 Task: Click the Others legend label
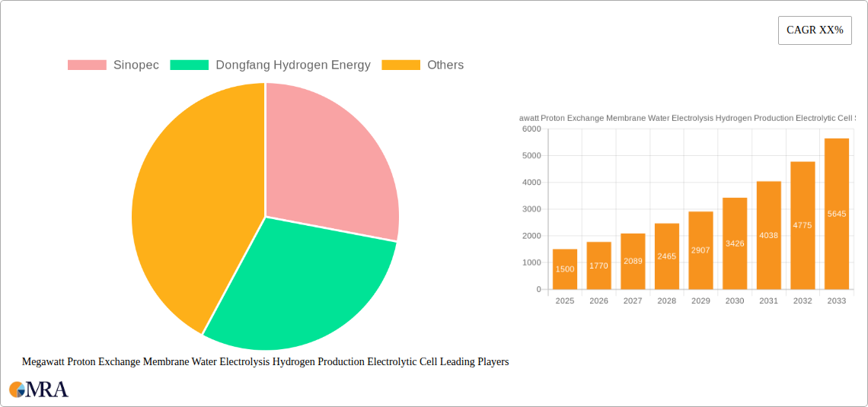tap(445, 65)
